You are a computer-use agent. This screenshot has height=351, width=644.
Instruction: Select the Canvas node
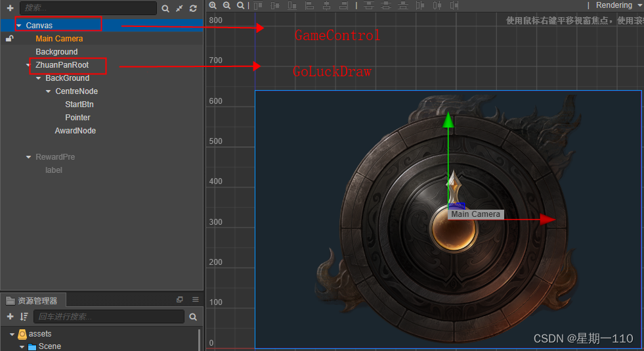(x=39, y=26)
